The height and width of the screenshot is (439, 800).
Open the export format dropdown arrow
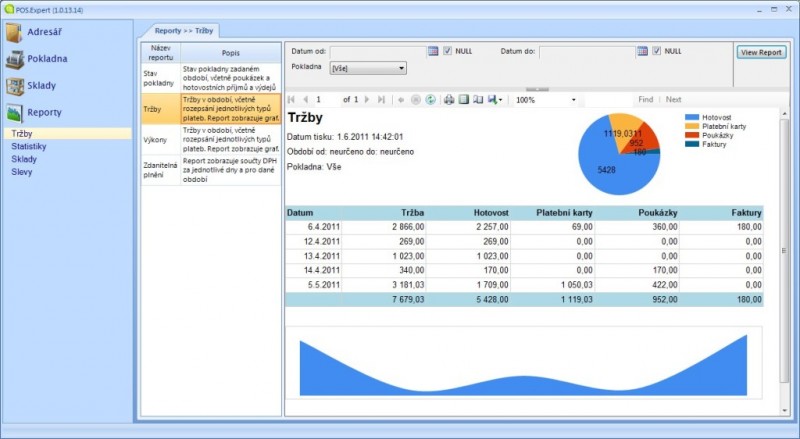[499, 100]
